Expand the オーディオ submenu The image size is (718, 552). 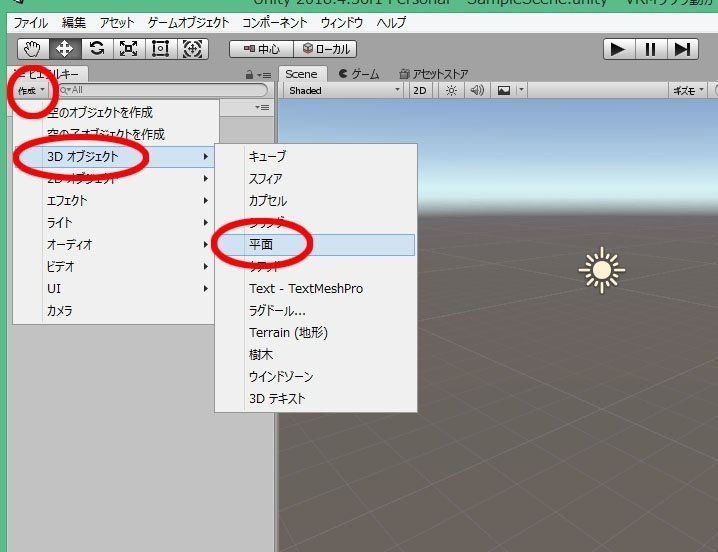tap(115, 245)
